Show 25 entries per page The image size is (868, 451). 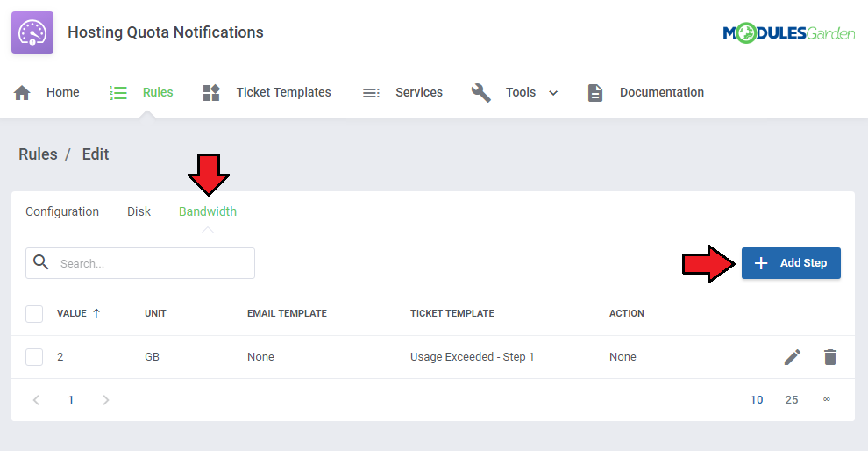click(792, 400)
